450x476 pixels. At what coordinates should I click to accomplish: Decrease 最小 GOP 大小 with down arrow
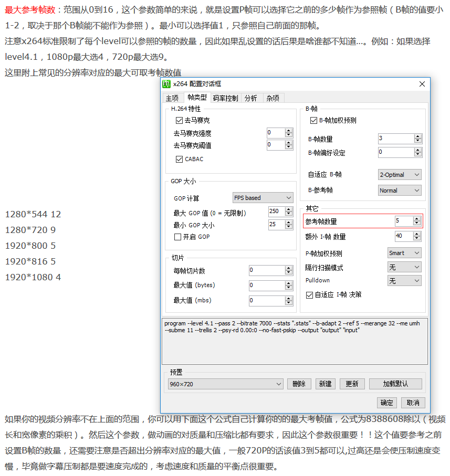289,227
